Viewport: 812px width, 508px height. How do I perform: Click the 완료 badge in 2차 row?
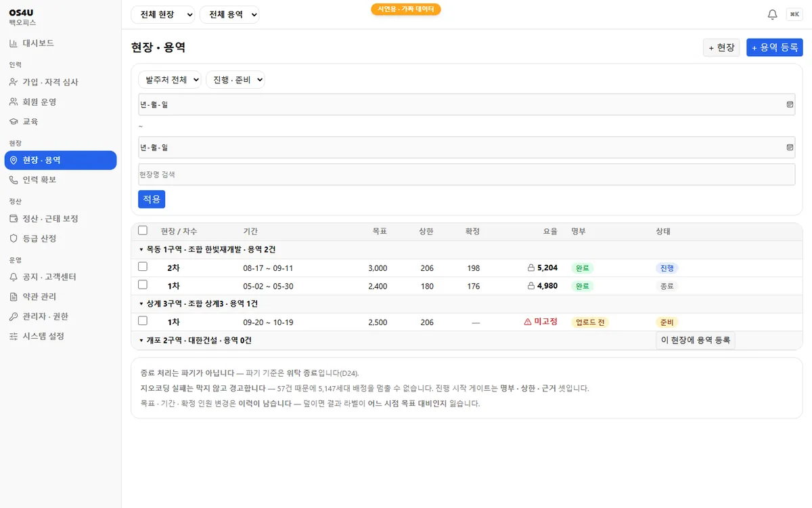tap(583, 268)
